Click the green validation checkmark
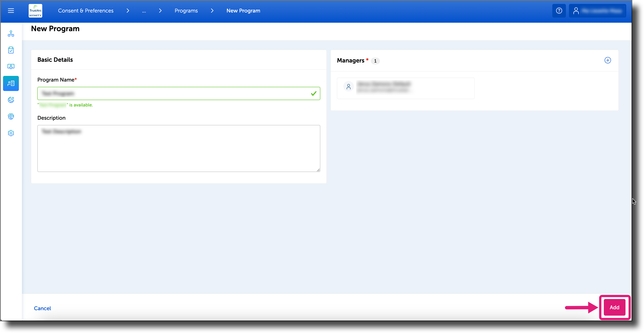Viewport: 644px width, 333px height. click(314, 94)
